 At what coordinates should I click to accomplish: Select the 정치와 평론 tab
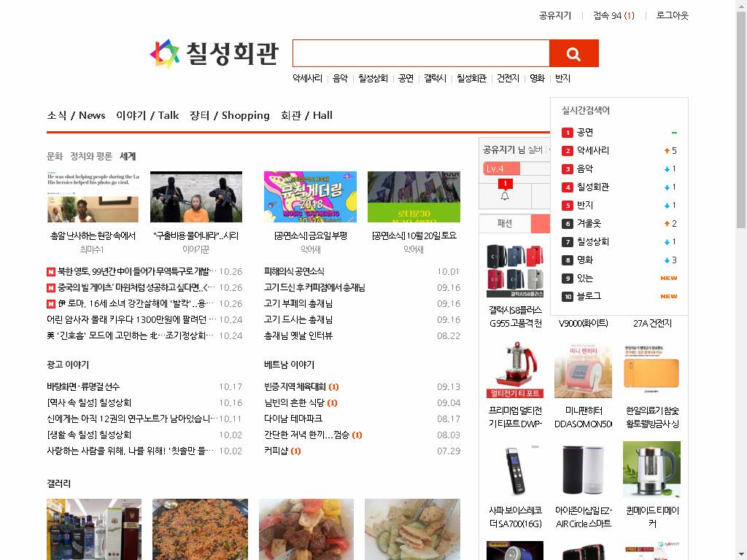point(91,156)
